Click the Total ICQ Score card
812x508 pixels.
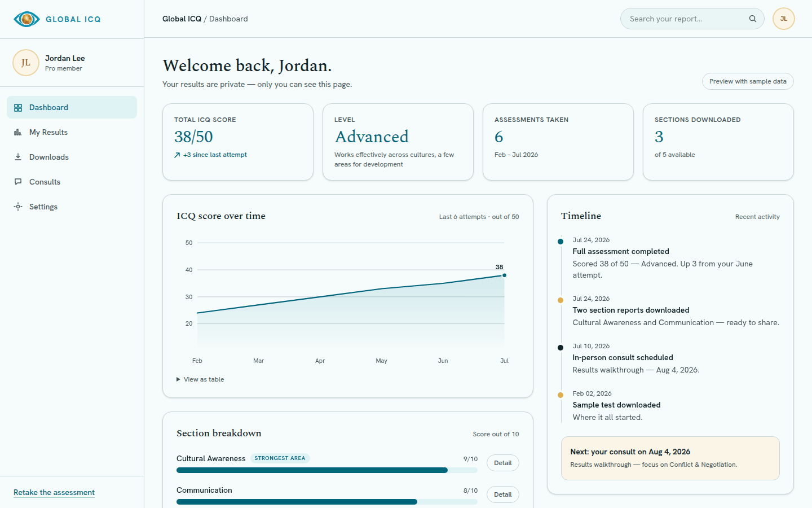(x=238, y=142)
